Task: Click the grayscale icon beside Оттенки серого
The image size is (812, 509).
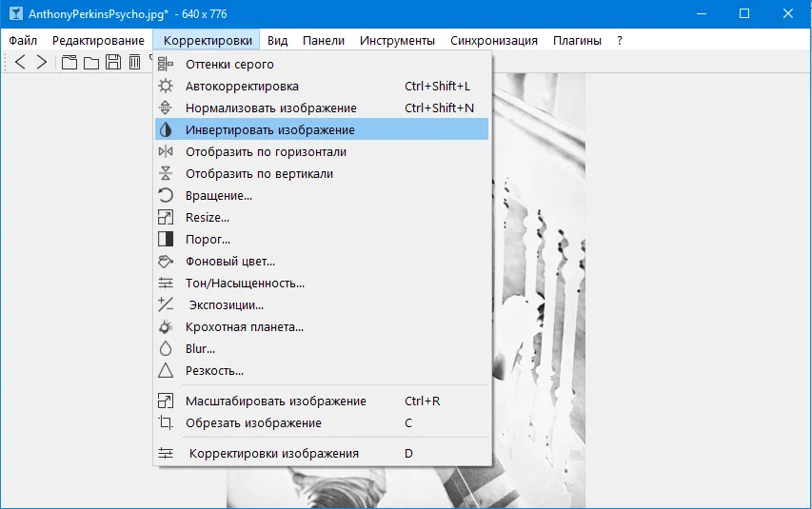Action: pyautogui.click(x=166, y=64)
